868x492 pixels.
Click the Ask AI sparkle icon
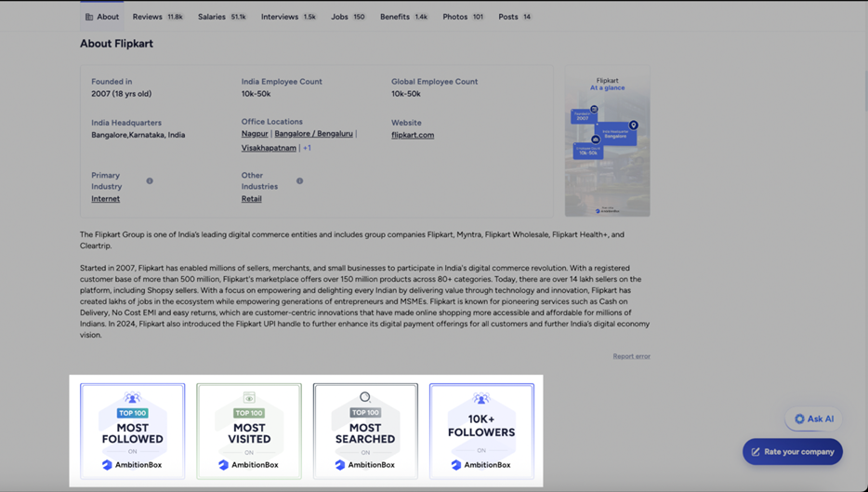tap(799, 419)
